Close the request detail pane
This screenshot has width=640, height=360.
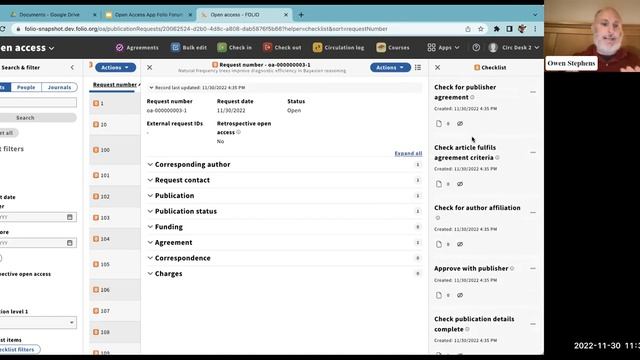[x=150, y=68]
